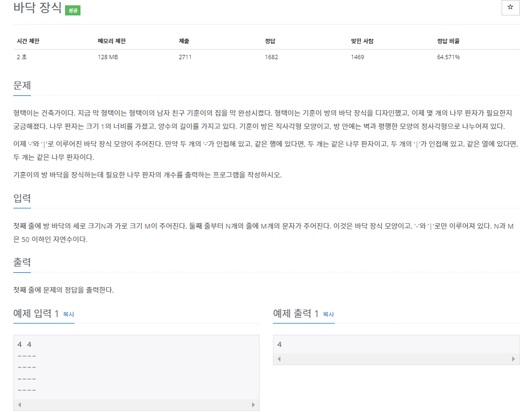Click right scroll arrow in example output box
This screenshot has height=412, width=532.
point(513,359)
